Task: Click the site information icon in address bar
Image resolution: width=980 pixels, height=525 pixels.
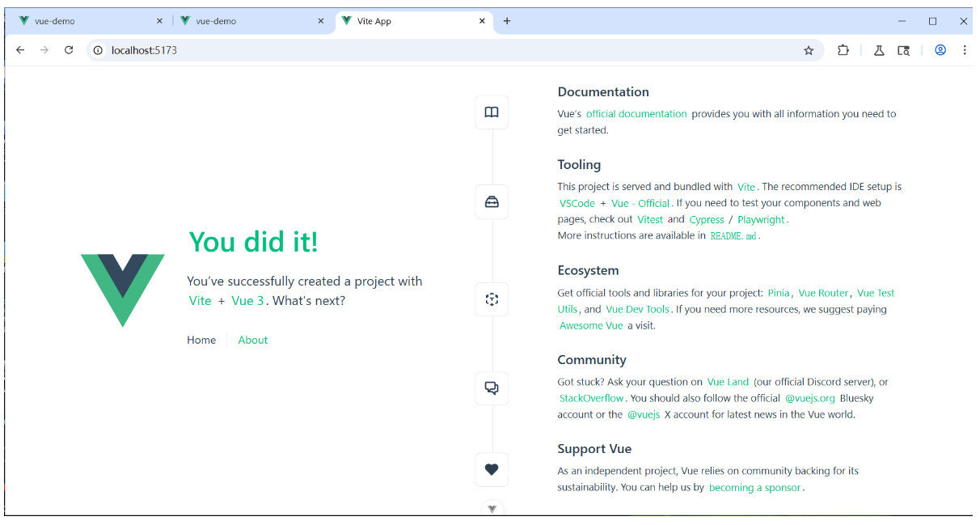Action: tap(98, 50)
